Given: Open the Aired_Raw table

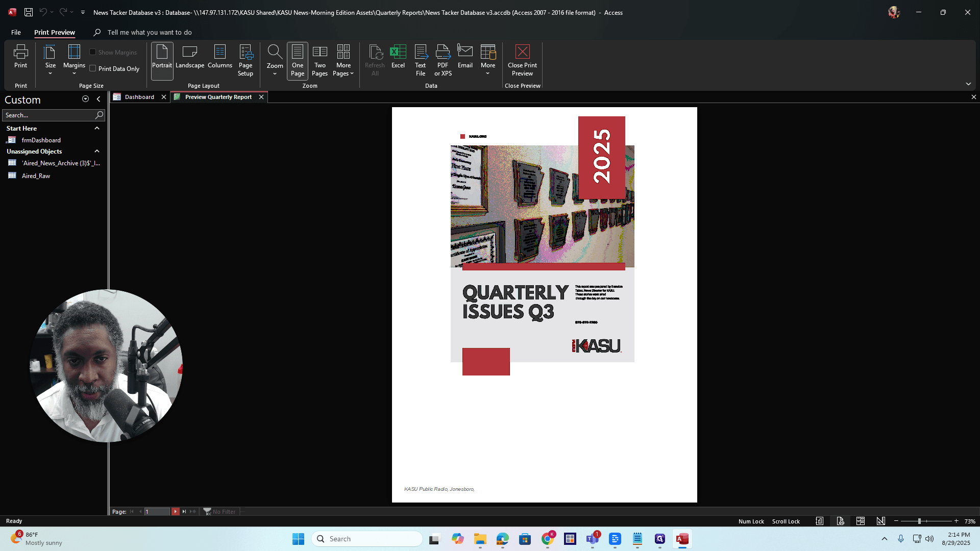Looking at the screenshot, I should 36,176.
